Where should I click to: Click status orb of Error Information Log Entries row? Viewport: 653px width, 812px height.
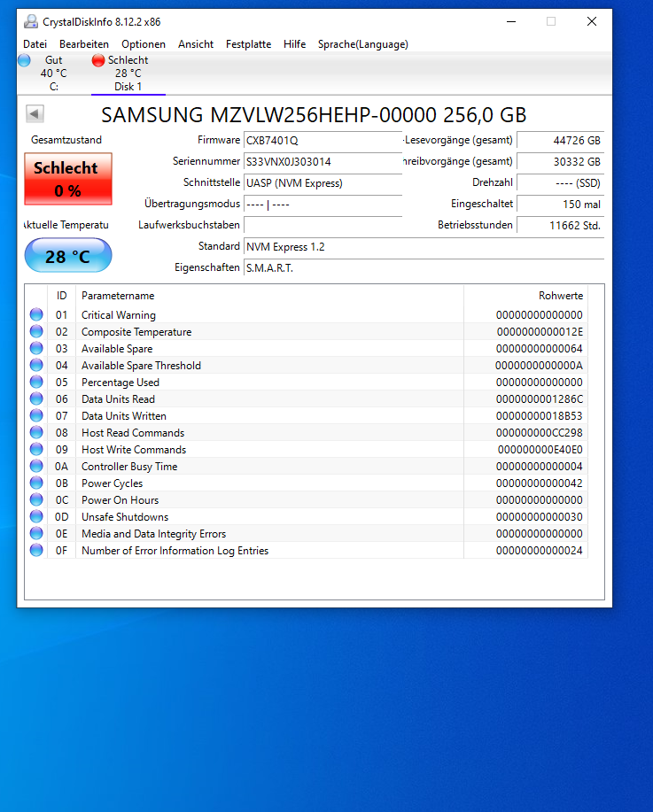tap(36, 550)
